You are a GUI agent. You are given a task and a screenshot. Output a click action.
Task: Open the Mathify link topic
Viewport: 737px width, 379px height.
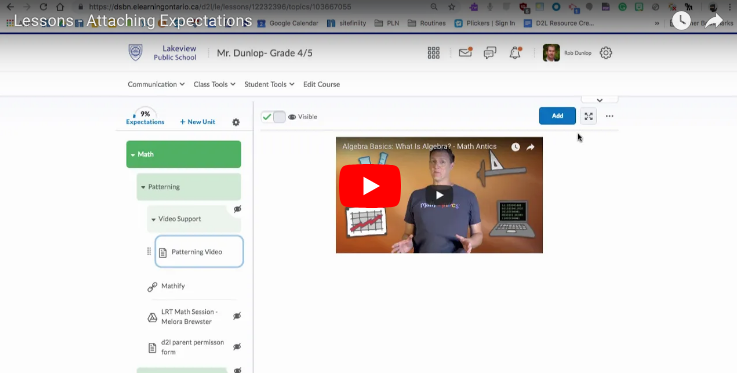[173, 286]
